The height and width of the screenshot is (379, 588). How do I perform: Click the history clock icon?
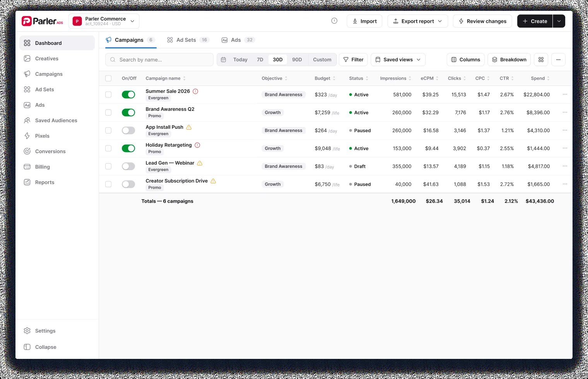(x=334, y=21)
